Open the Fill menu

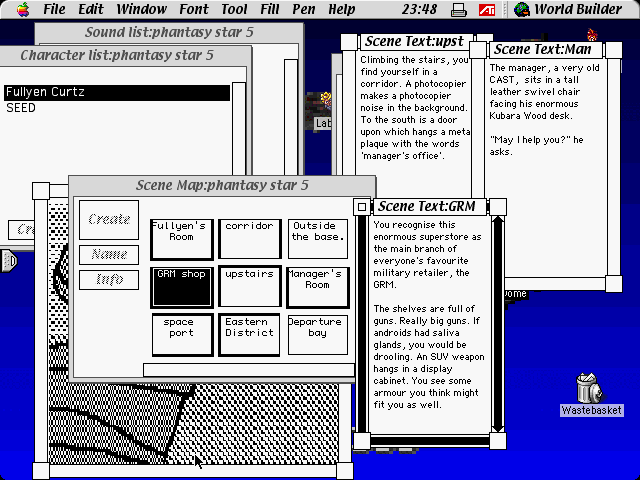(x=270, y=9)
